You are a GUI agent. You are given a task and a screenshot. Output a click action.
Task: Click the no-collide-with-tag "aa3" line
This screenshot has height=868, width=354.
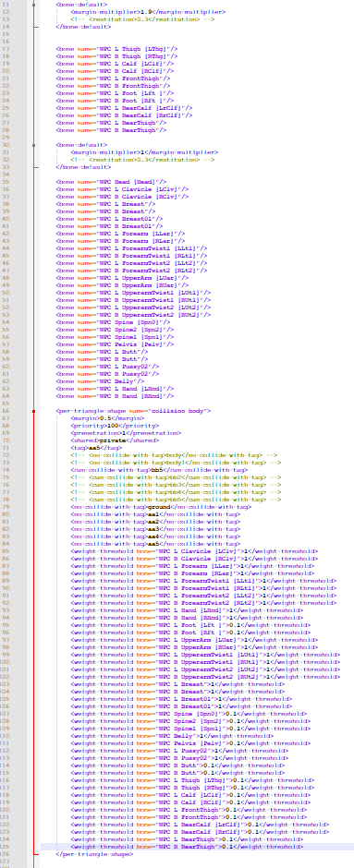(x=155, y=529)
